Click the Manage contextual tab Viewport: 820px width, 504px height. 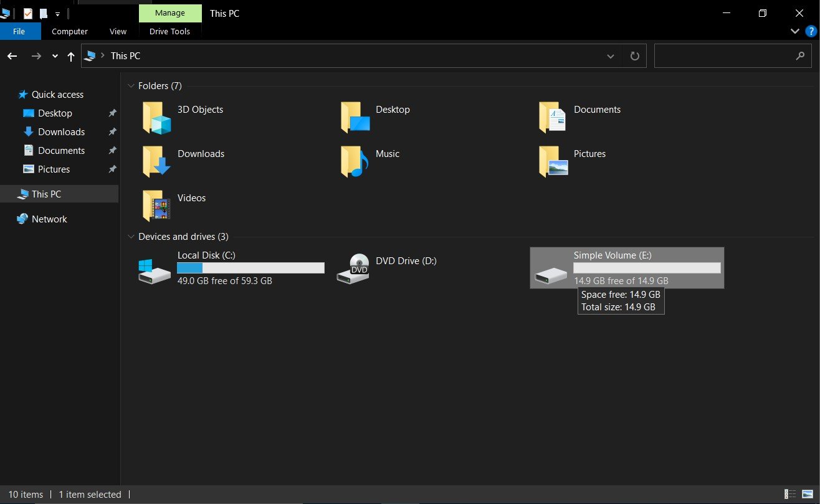(x=170, y=13)
